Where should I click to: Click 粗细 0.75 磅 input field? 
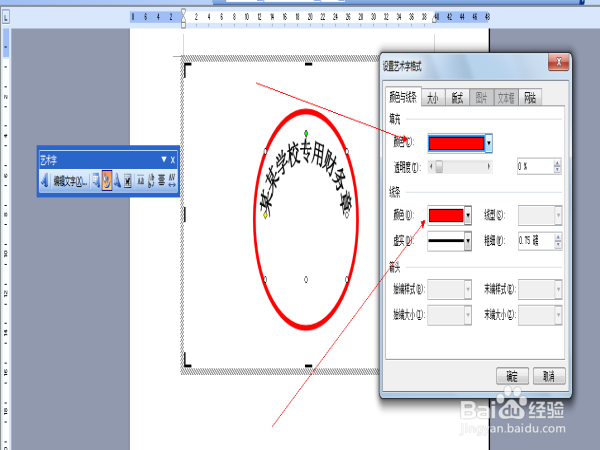[536, 241]
